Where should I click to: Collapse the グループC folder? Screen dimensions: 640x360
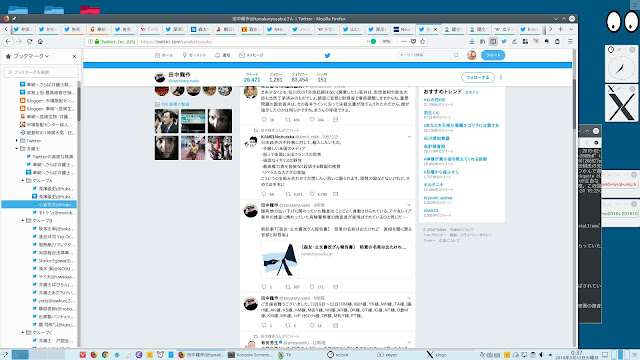point(23,333)
